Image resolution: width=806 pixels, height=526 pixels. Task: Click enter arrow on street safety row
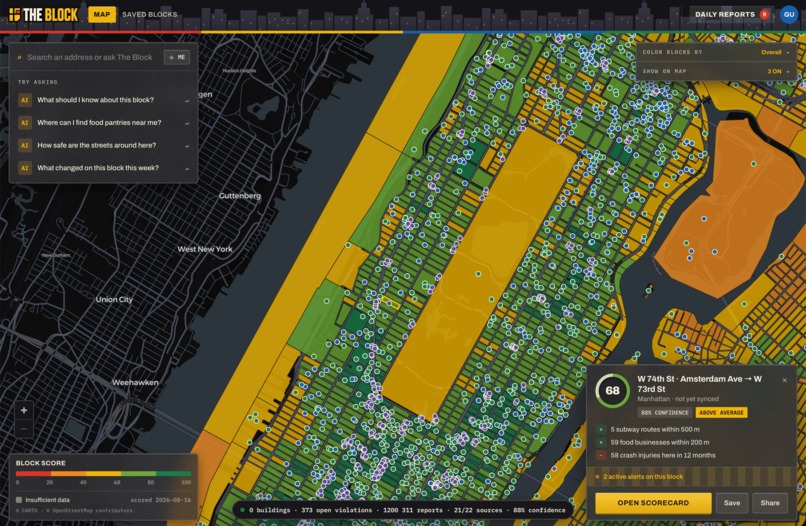pos(187,146)
